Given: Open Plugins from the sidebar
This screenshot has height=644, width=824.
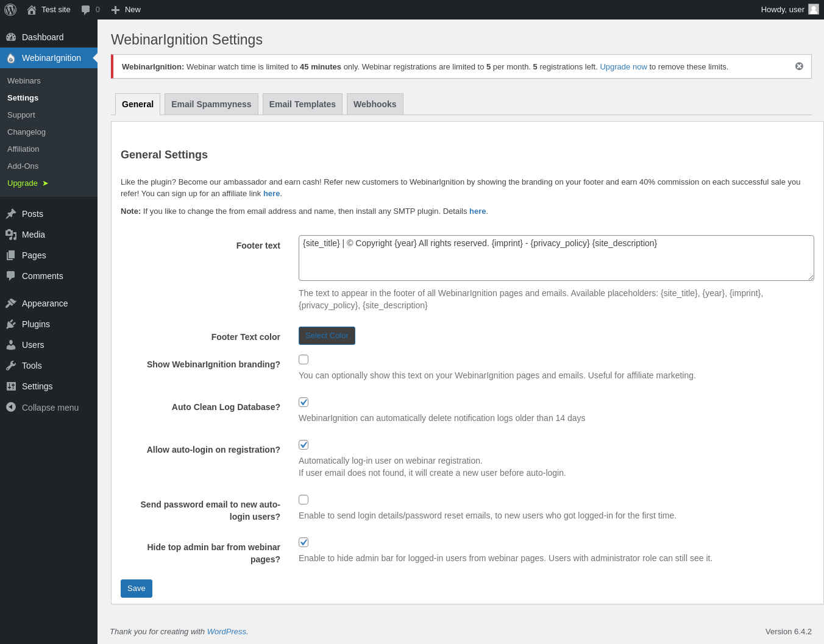Looking at the screenshot, I should (35, 324).
